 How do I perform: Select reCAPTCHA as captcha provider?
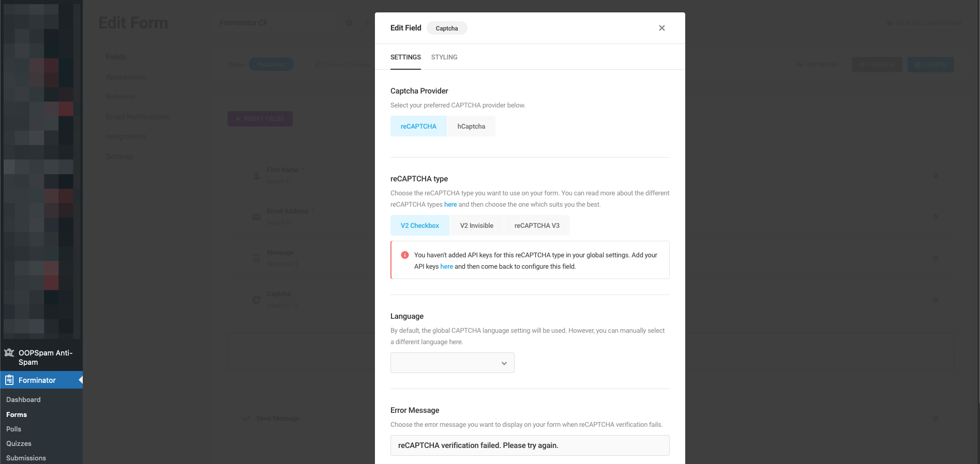[x=418, y=126]
